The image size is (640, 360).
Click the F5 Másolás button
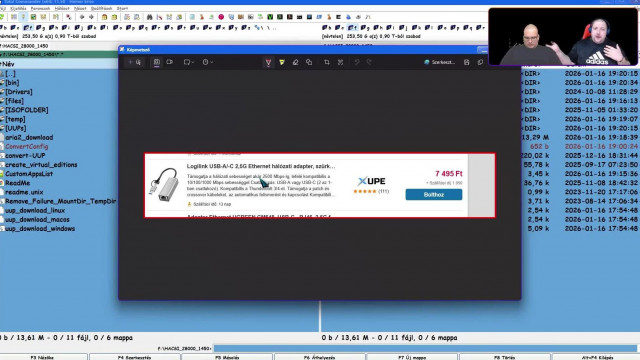[227, 357]
